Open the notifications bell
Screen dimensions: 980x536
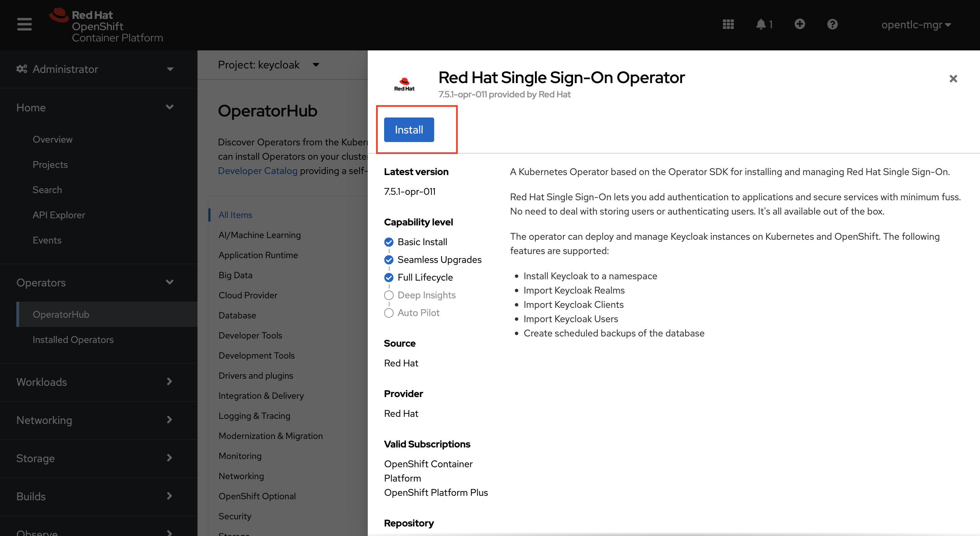point(764,24)
